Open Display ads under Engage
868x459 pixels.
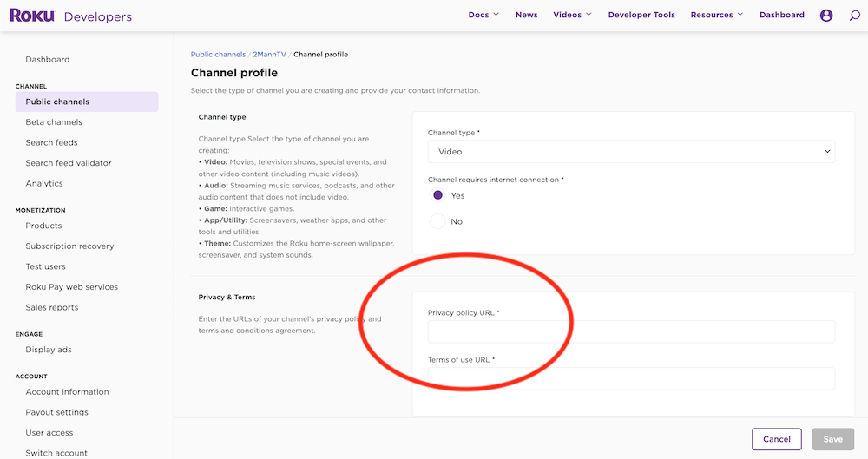(x=49, y=350)
